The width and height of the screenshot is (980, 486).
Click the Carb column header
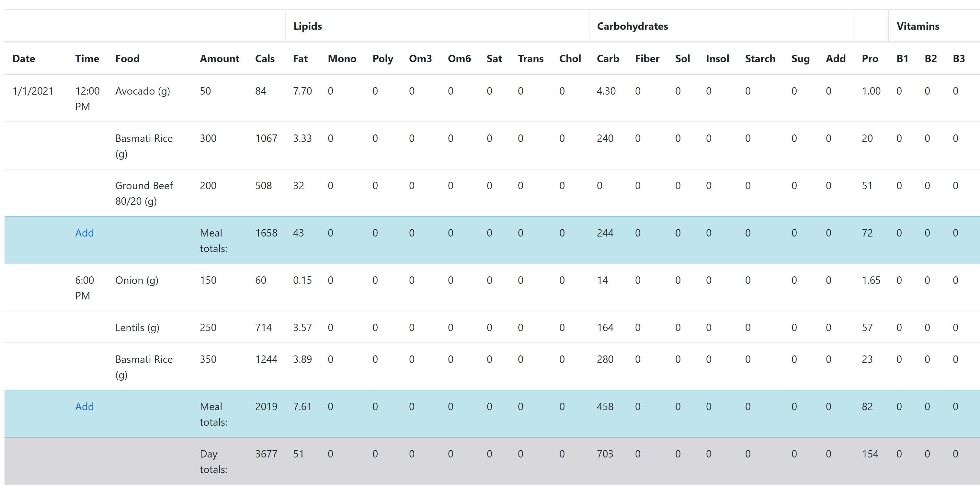coord(608,59)
